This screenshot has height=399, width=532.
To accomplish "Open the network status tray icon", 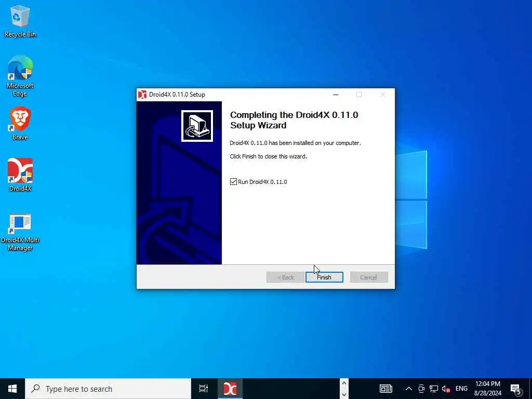I will pos(434,389).
